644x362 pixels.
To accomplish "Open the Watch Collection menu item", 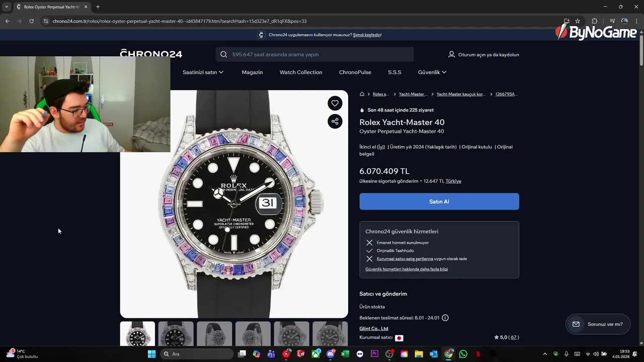I will [x=301, y=72].
